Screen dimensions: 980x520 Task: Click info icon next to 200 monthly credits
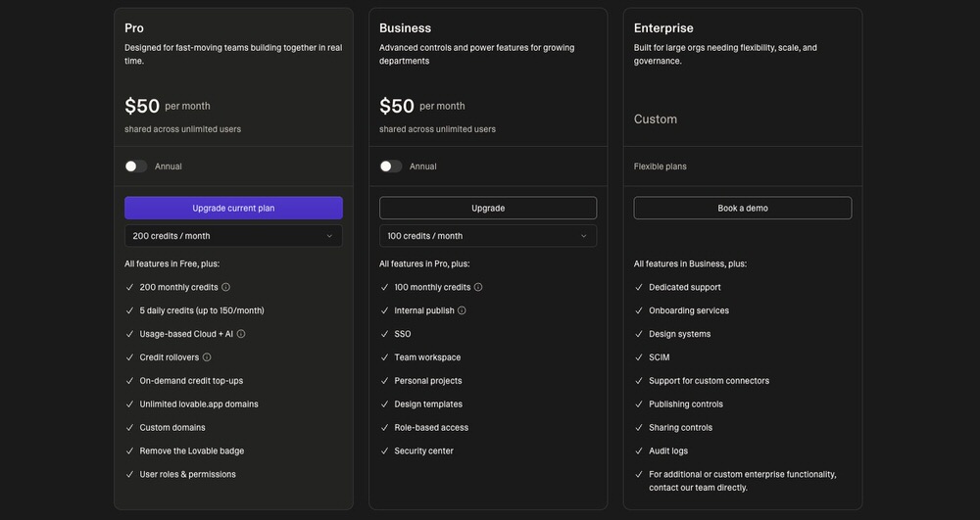(x=225, y=287)
